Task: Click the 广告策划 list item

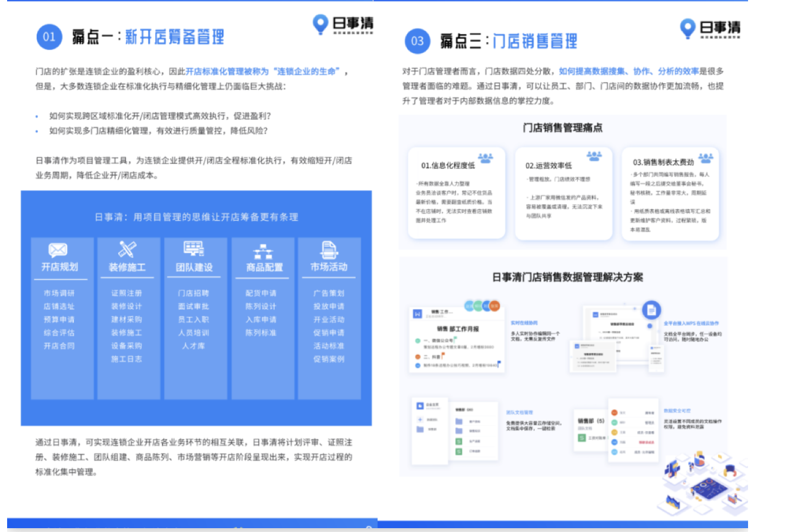Action: click(x=329, y=293)
